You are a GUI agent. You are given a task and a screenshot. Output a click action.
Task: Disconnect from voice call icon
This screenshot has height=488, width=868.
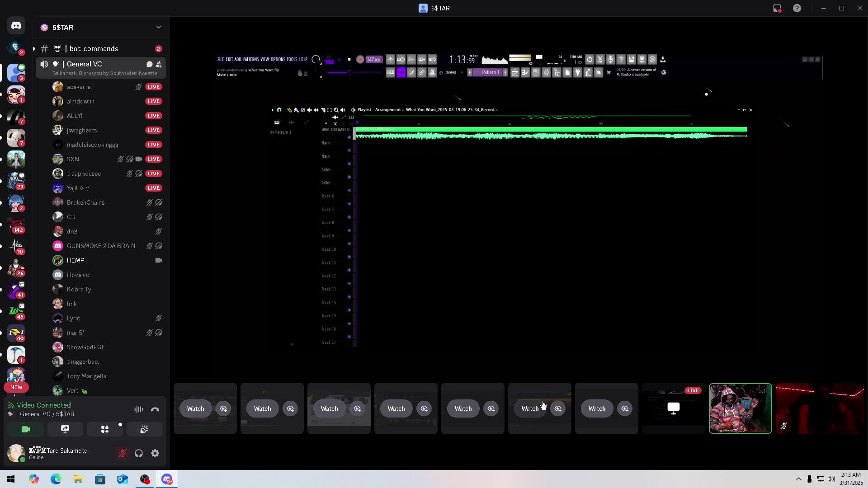[x=155, y=409]
